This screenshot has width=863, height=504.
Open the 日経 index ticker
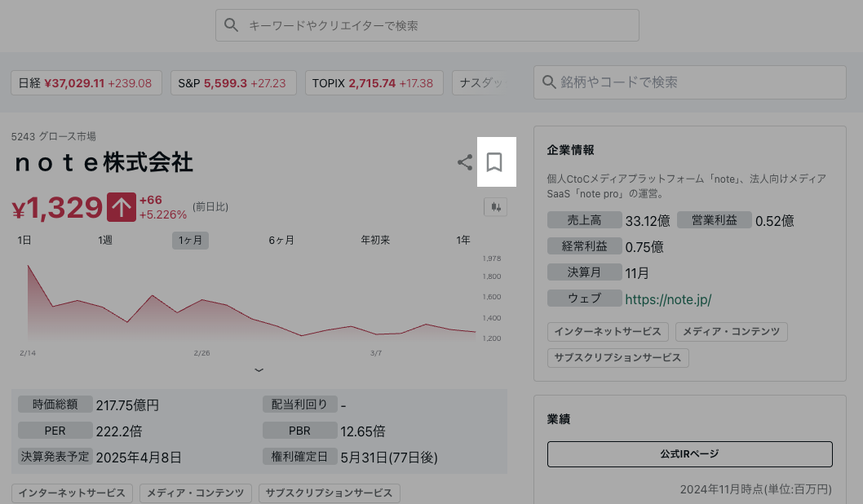coord(86,83)
